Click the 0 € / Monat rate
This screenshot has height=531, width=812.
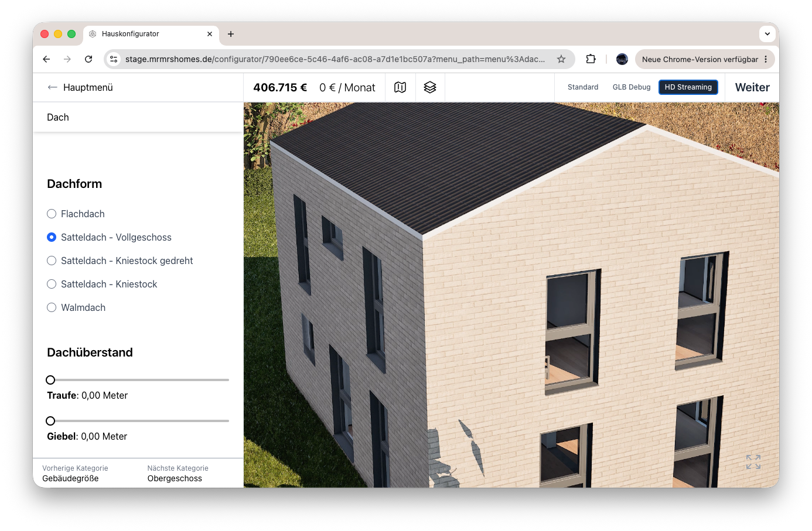(x=347, y=87)
